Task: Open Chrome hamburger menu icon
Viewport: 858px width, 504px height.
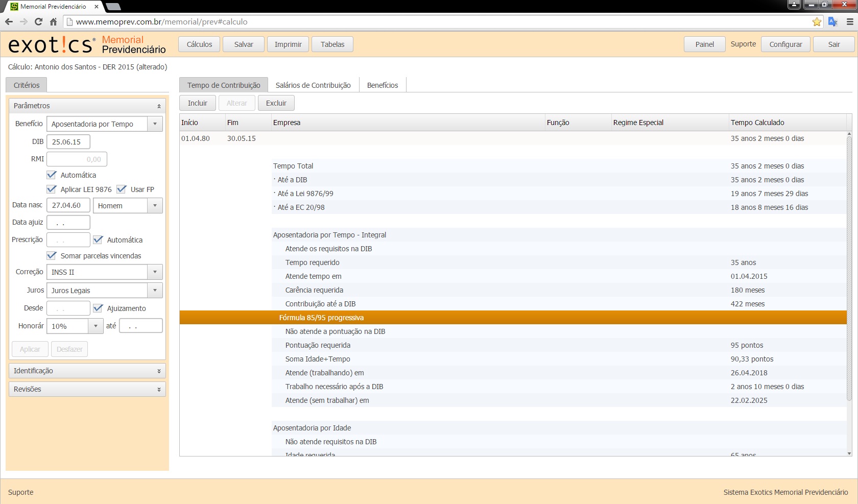Action: click(x=850, y=21)
